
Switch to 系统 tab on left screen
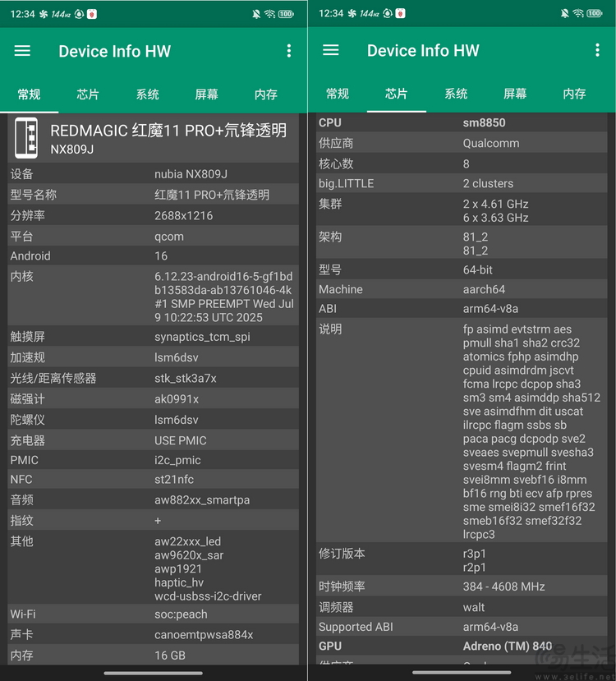tap(147, 94)
